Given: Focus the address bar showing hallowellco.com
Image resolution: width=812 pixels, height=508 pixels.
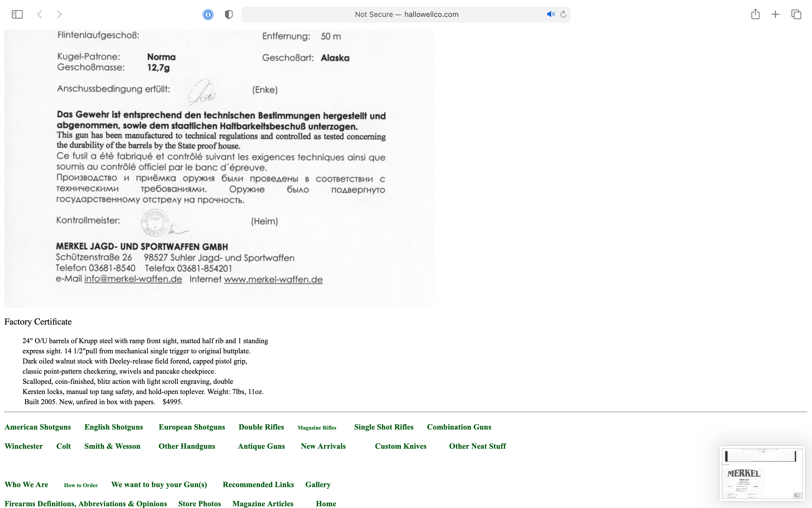Looking at the screenshot, I should point(406,14).
